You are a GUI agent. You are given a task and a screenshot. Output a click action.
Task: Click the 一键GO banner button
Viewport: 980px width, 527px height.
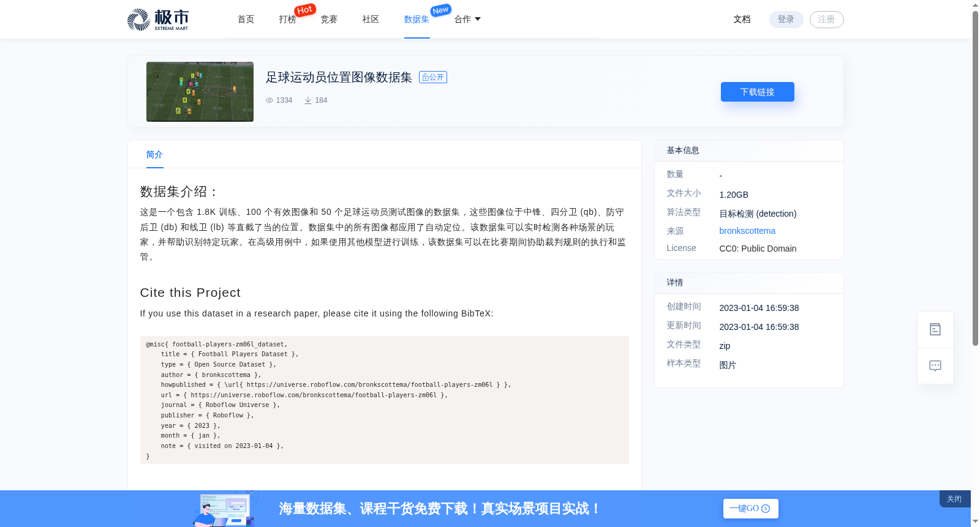pos(751,509)
